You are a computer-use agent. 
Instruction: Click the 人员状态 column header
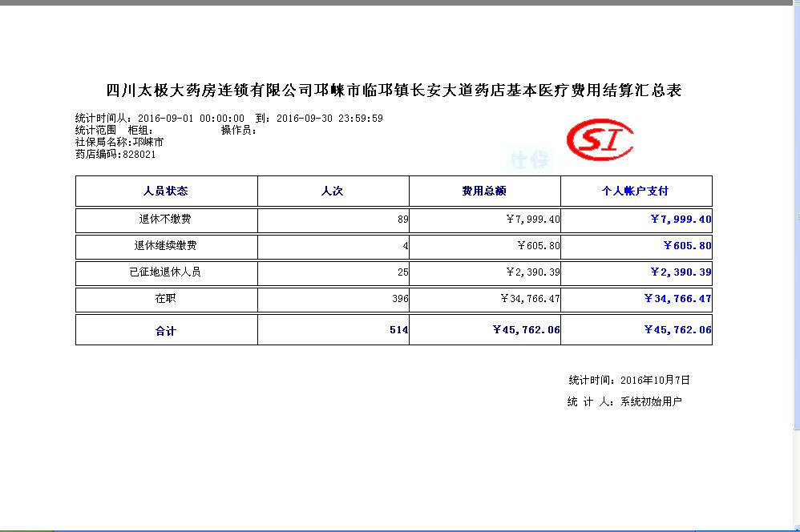tap(166, 191)
